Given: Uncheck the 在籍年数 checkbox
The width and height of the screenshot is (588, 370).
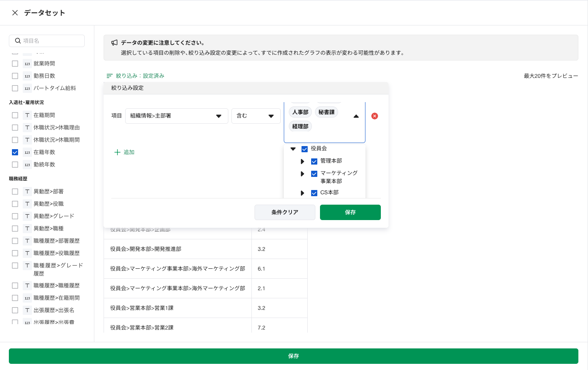Looking at the screenshot, I should pos(15,152).
